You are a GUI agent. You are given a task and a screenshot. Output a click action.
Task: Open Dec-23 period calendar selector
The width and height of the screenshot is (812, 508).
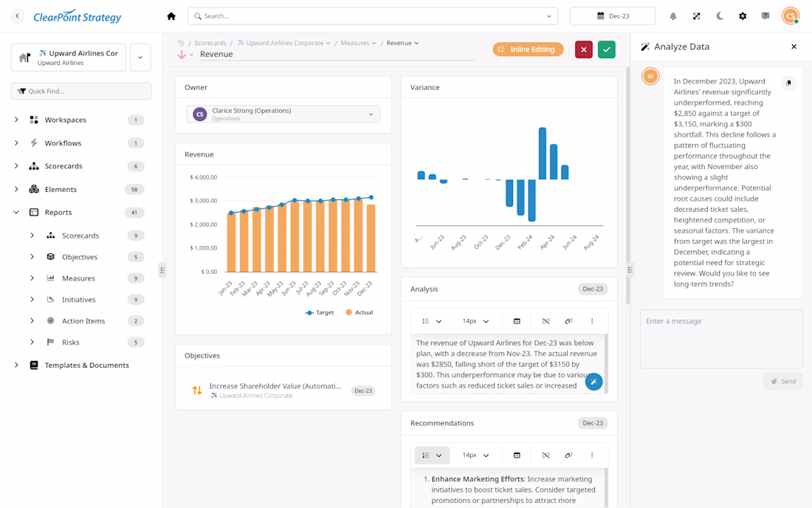(x=612, y=16)
